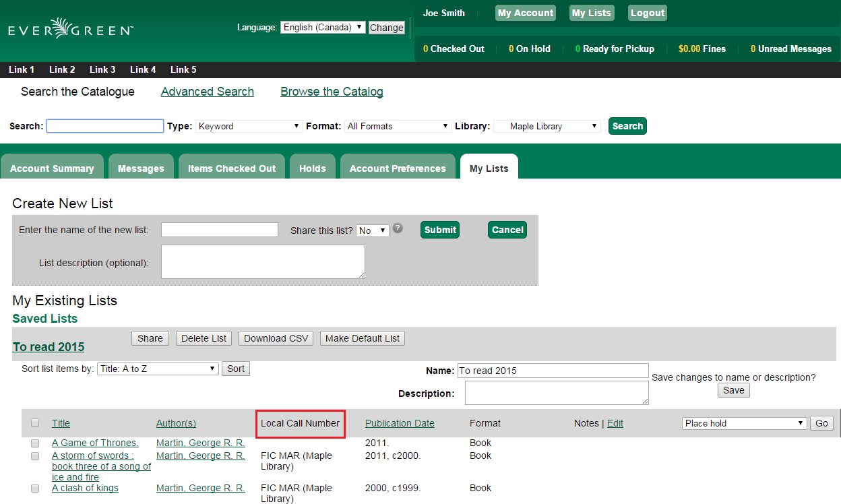
Task: Open the Account Preferences tab
Action: (x=398, y=168)
